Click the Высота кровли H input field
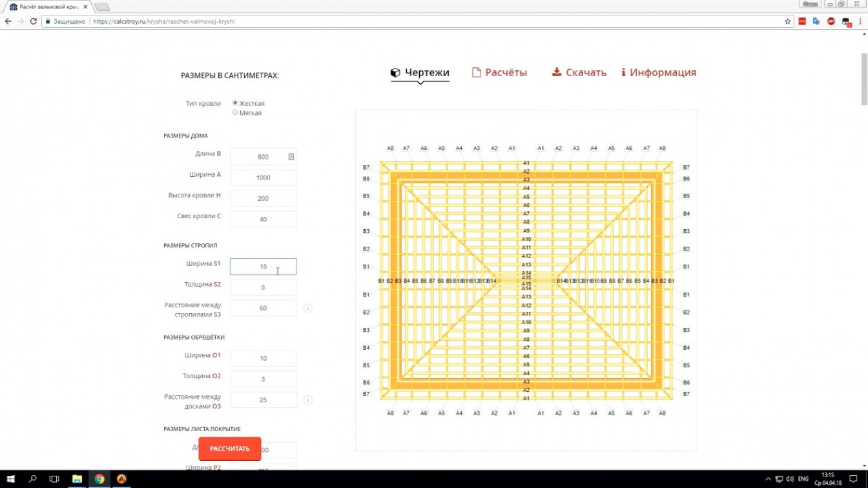This screenshot has height=488, width=868. click(x=263, y=198)
